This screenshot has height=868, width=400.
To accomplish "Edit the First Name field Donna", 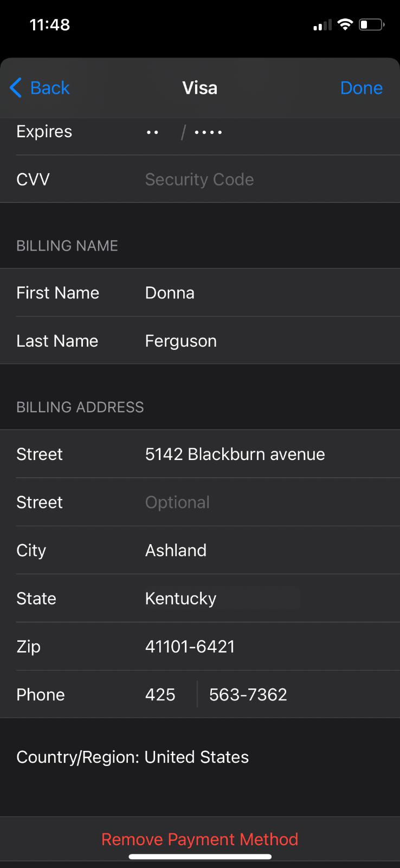I will pyautogui.click(x=170, y=293).
